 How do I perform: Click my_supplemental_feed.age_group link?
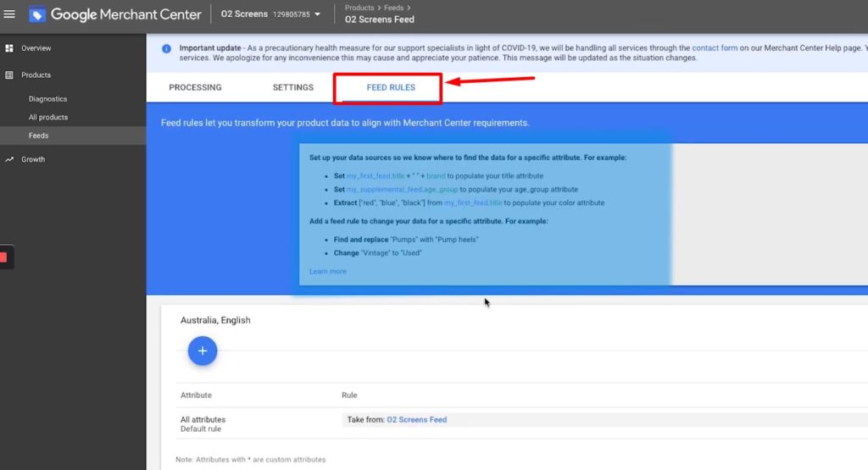(403, 189)
